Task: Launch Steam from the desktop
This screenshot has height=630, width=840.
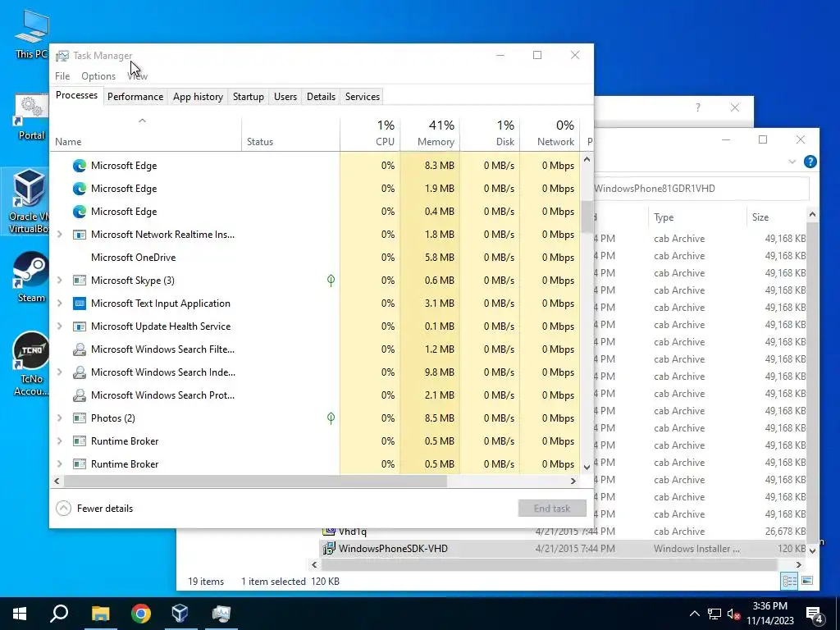Action: pyautogui.click(x=31, y=277)
